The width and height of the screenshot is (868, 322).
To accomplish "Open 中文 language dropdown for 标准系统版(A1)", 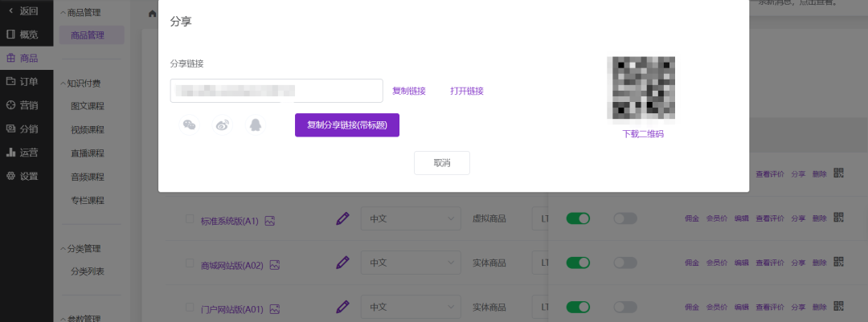I will (414, 218).
